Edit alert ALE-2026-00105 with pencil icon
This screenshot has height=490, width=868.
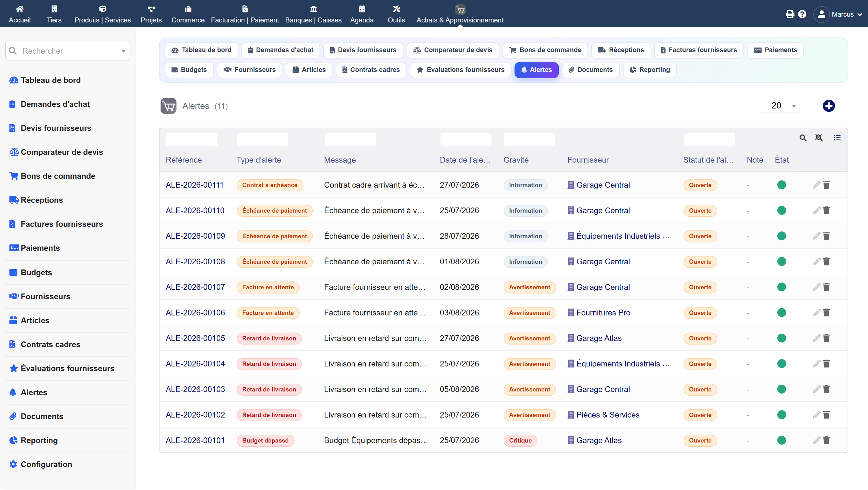(x=816, y=338)
